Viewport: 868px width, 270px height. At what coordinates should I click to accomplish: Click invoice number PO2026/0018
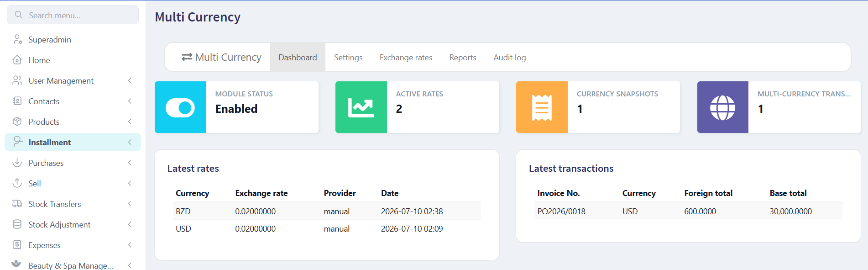point(561,211)
